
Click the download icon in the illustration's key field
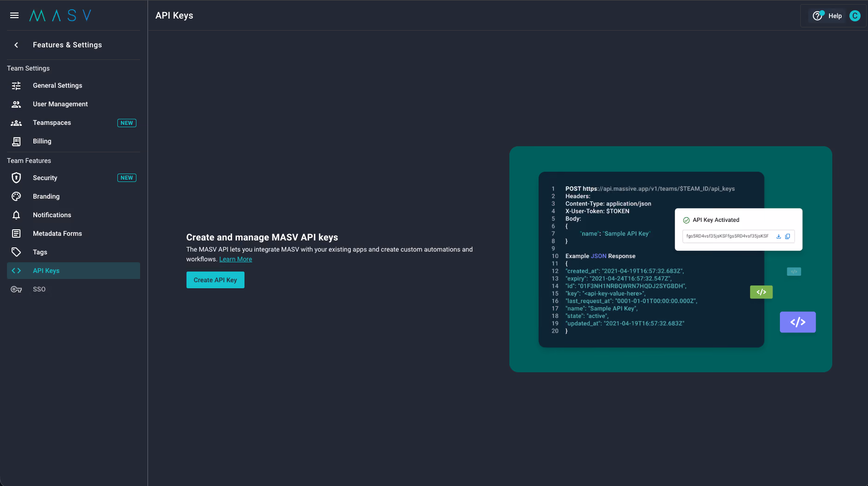(778, 236)
